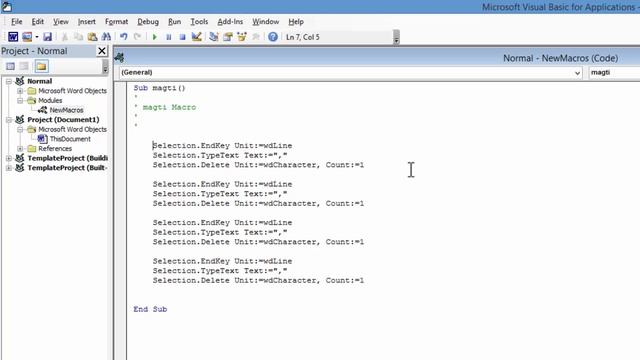Expand Microsoft Word Objects under Normal
This screenshot has width=640, height=360.
click(x=20, y=91)
